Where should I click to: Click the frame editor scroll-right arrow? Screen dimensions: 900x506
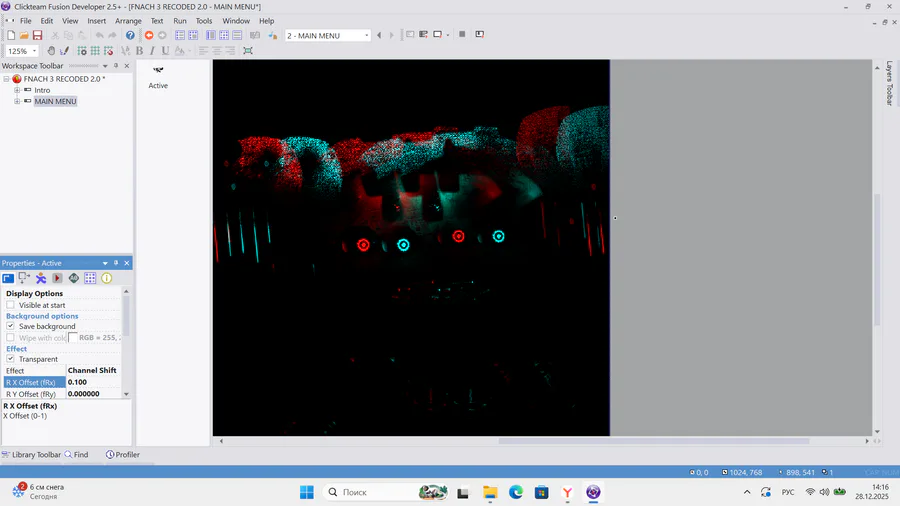coord(867,441)
